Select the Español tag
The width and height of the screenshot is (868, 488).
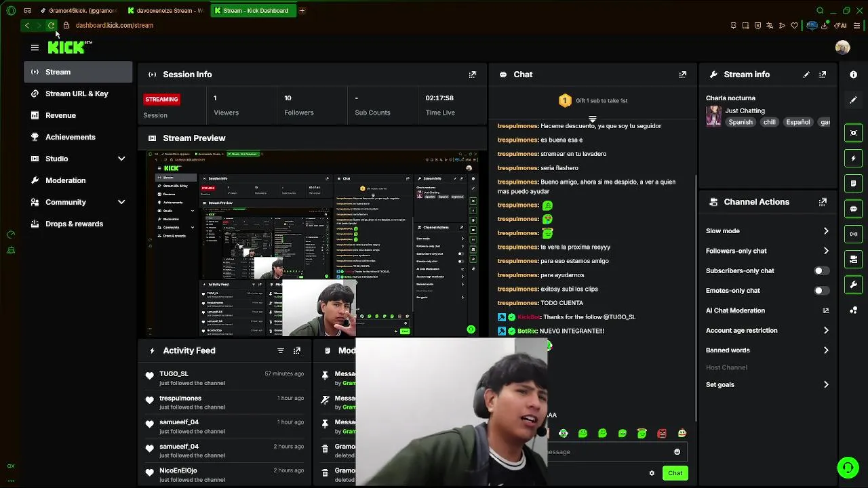click(x=797, y=122)
